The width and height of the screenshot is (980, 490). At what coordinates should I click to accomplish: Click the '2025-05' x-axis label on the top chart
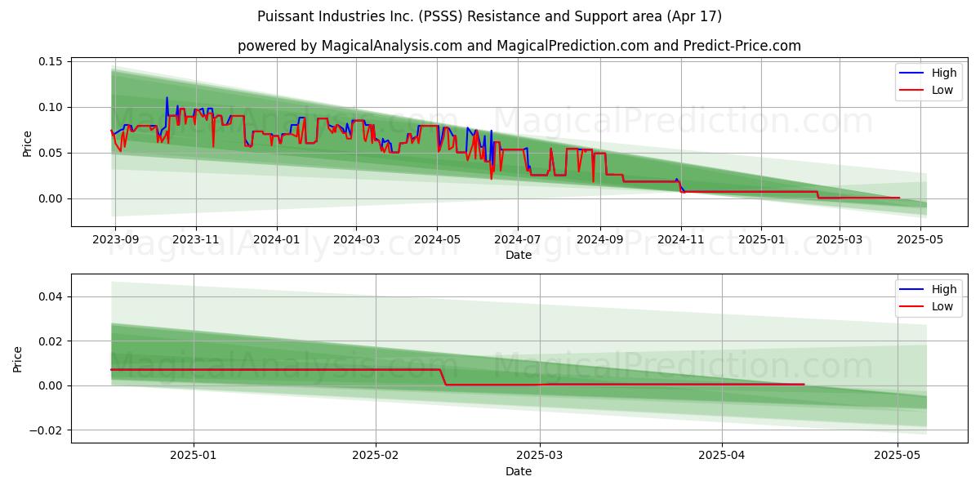pos(920,239)
